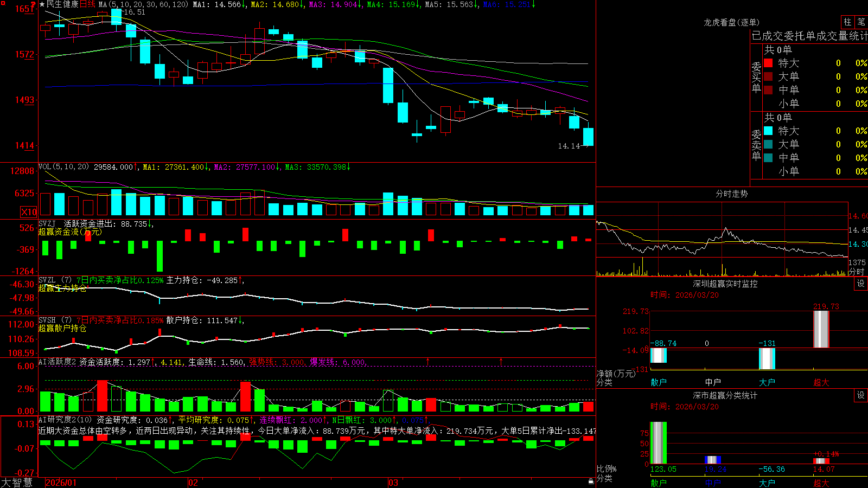Click the 爆发线: 6.000 label
This screenshot has width=868, height=488.
point(338,362)
